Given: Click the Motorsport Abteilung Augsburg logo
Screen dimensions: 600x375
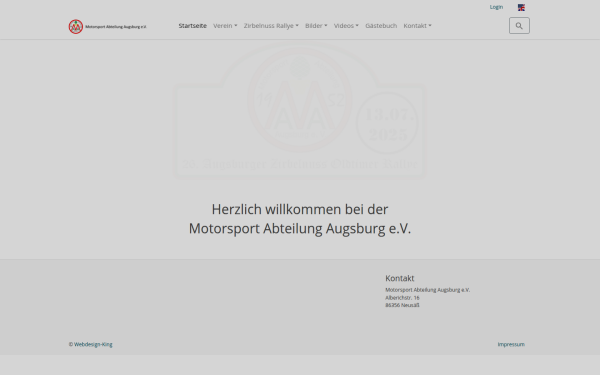Looking at the screenshot, I should click(108, 26).
